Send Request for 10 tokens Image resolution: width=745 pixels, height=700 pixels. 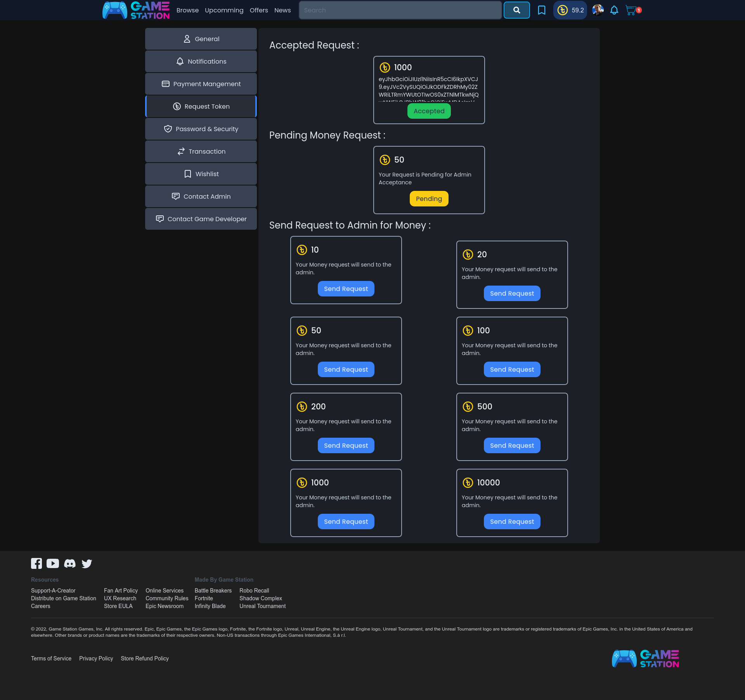tap(346, 289)
